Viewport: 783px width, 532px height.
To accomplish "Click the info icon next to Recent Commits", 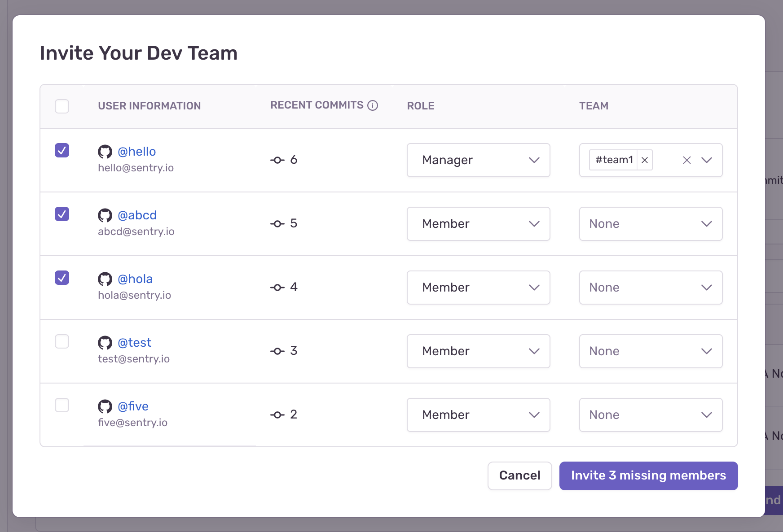I will (372, 105).
